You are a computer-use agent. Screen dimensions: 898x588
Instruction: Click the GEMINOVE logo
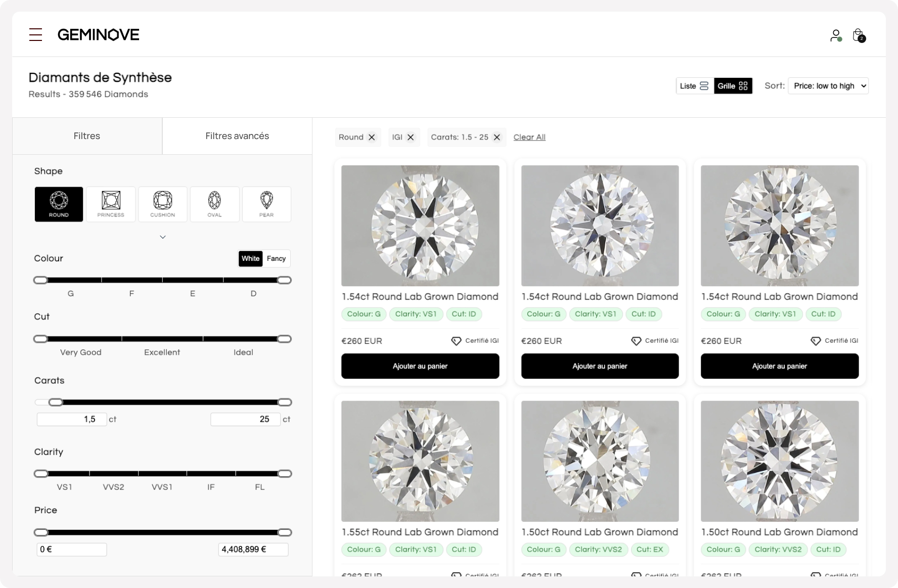click(x=99, y=34)
